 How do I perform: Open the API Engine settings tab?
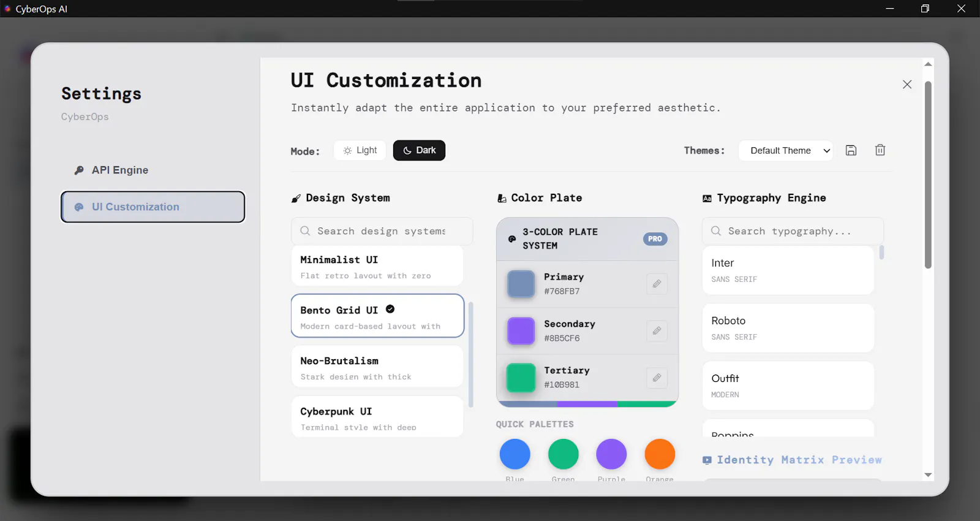coord(153,170)
